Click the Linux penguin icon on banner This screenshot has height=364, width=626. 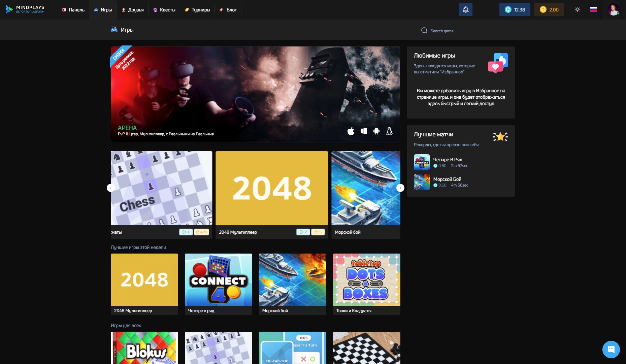389,131
